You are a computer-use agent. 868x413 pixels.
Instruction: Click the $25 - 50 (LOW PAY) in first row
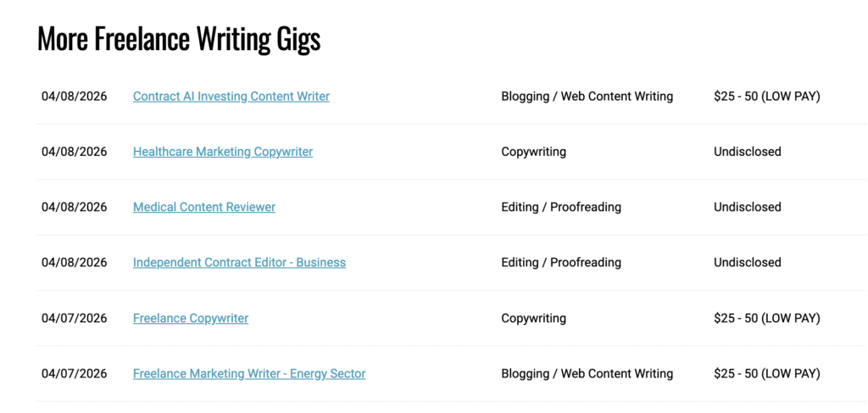coord(767,97)
